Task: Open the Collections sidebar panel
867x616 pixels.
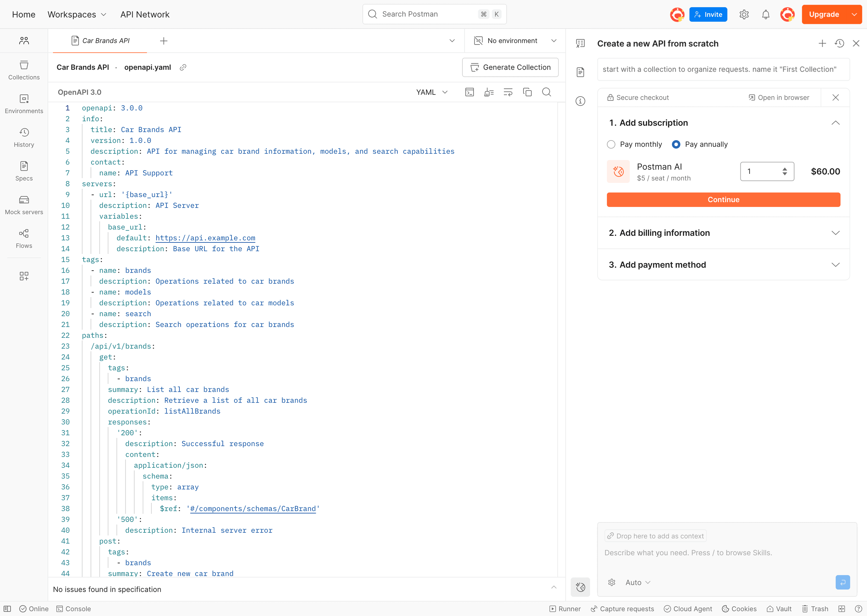Action: [24, 70]
